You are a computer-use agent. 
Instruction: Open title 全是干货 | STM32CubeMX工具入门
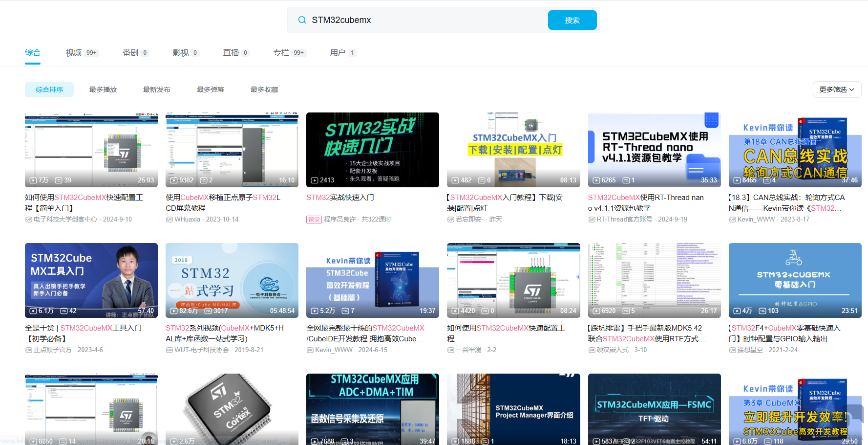pos(84,334)
